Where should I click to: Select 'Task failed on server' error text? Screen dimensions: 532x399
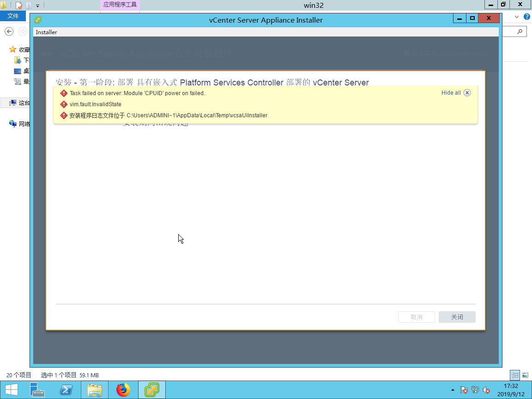[138, 93]
